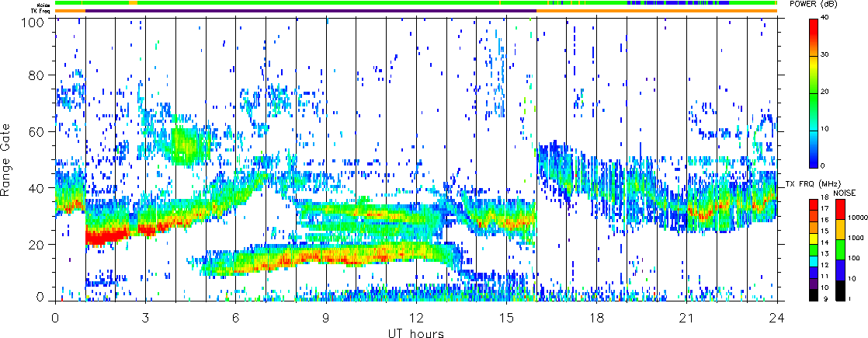The image size is (868, 338).
Task: Click the green segment of the POWER colorbar
Action: pos(814,111)
